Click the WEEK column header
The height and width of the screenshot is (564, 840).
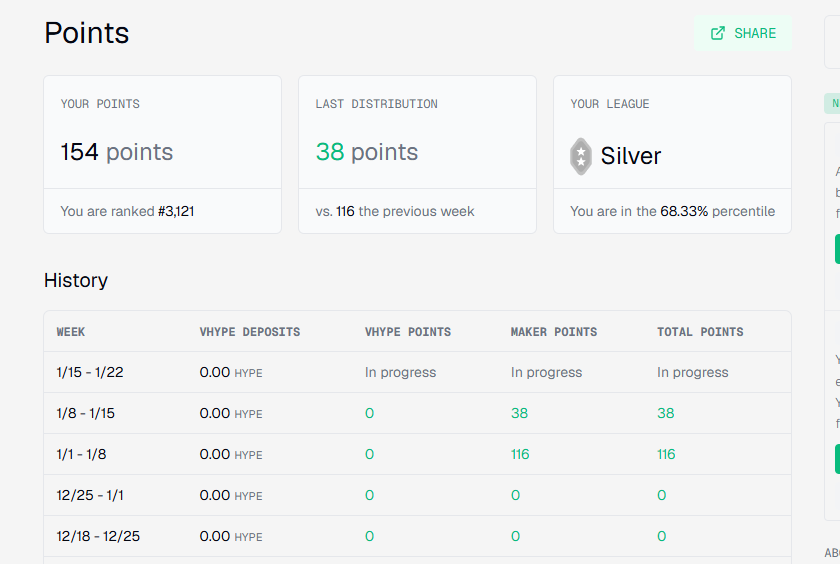(x=71, y=332)
